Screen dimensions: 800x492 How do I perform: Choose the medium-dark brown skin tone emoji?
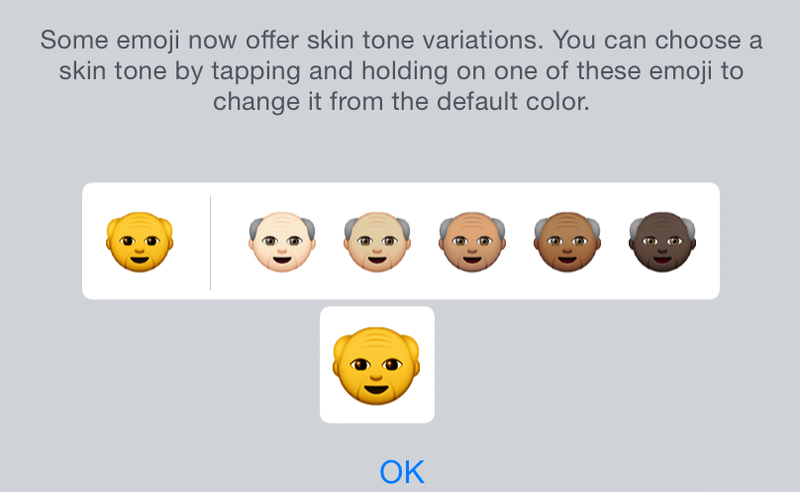567,241
